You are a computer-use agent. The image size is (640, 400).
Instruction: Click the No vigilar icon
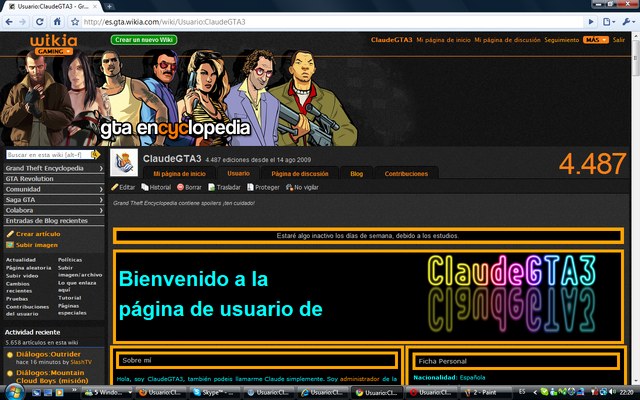[289, 187]
